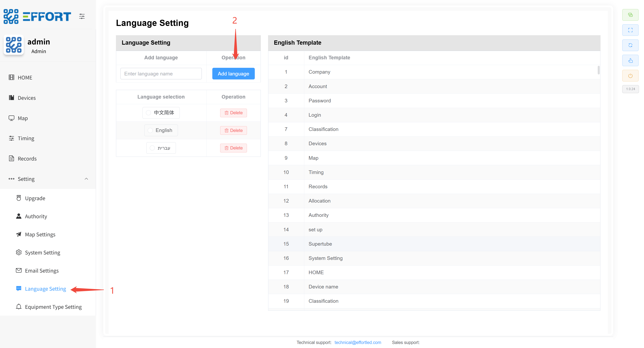The width and height of the screenshot is (644, 348).
Task: Click the EFFORT logo
Action: 37,16
